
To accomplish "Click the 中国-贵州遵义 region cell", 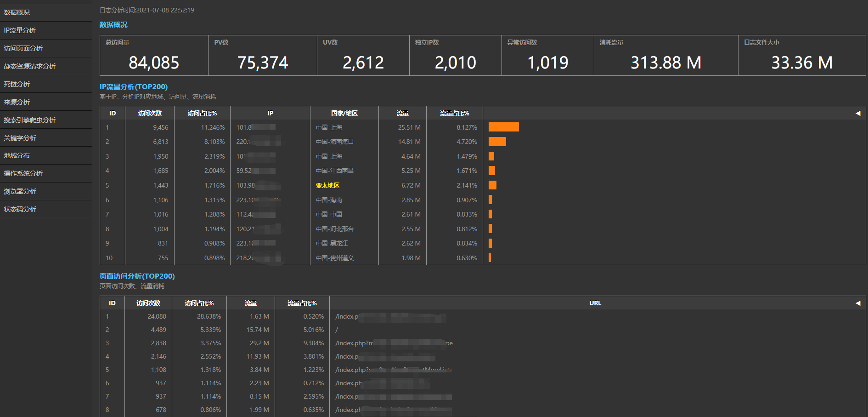I will coord(335,258).
